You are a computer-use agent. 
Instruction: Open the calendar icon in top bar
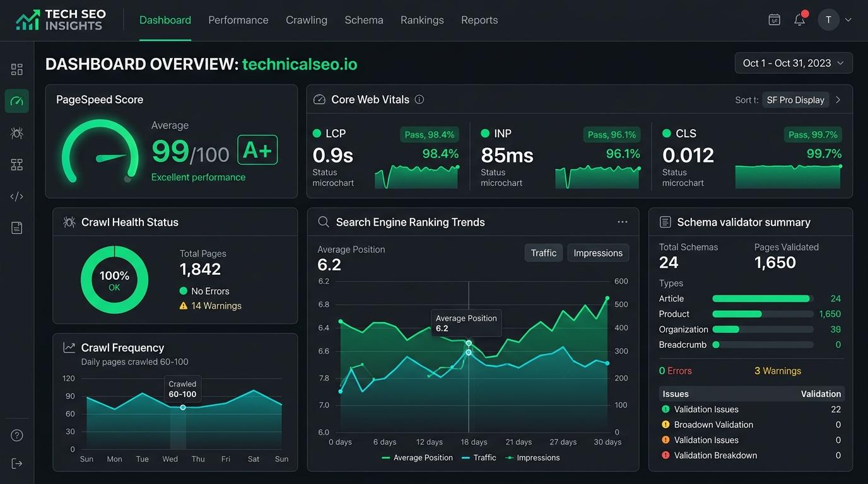[x=774, y=20]
